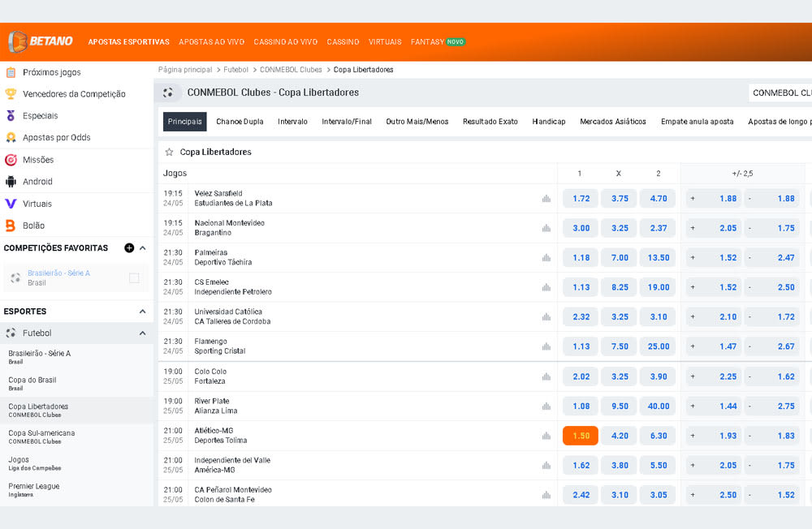Image resolution: width=812 pixels, height=529 pixels.
Task: Open stats icon for River Plate match
Action: 546,406
